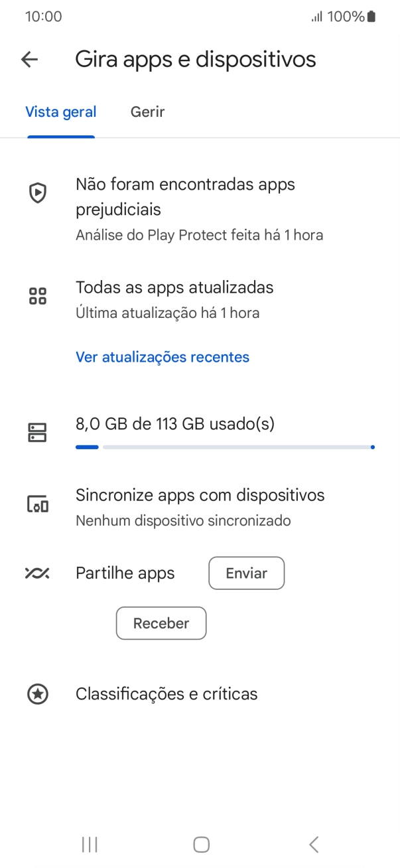Tap the share apps icon

tap(38, 573)
